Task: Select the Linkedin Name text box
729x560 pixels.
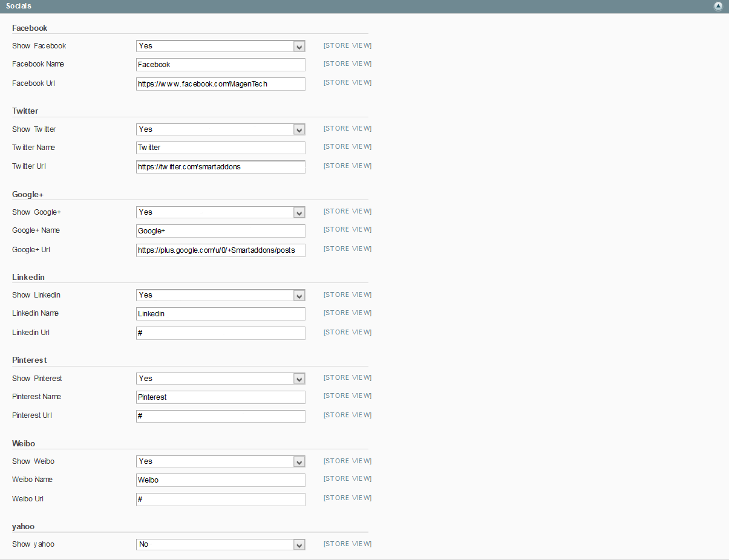Action: coord(221,314)
